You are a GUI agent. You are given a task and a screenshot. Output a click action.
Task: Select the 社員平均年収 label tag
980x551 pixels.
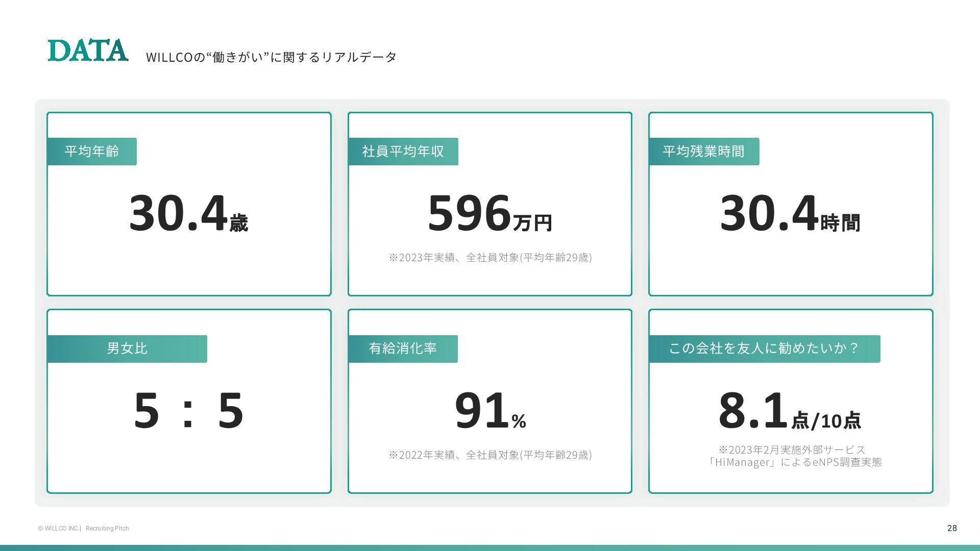403,152
